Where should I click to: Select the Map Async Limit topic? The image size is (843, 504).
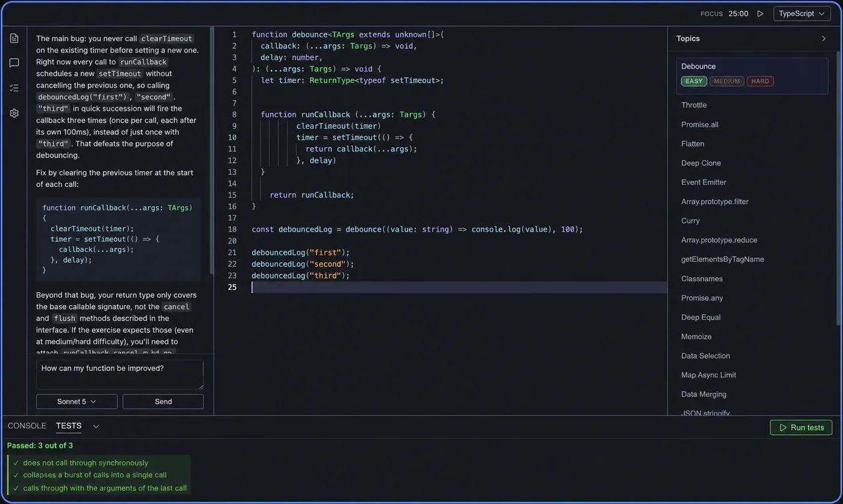[708, 375]
